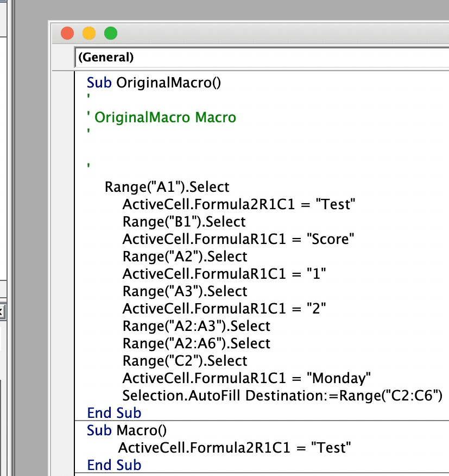The image size is (449, 476).
Task: Click the Range("A2:A3").Select line
Action: [x=197, y=325]
